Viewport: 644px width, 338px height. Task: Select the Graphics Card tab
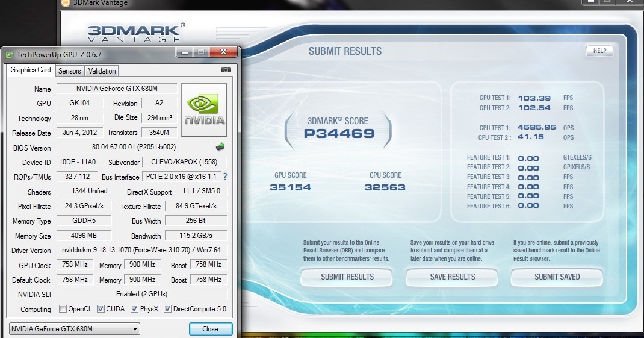(x=30, y=70)
